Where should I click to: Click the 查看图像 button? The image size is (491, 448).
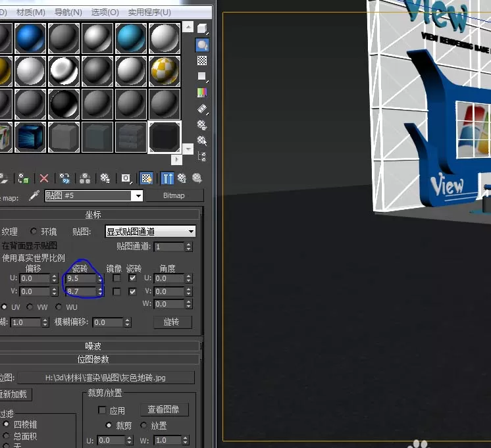[164, 409]
